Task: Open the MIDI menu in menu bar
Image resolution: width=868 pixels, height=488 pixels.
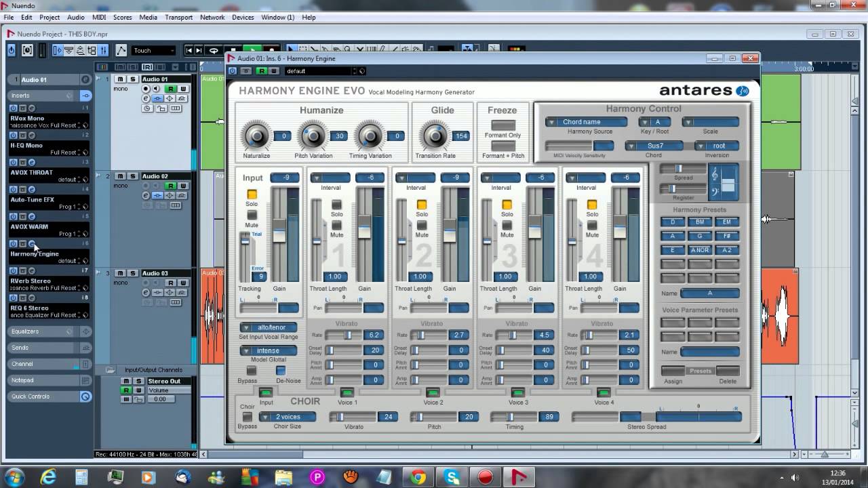Action: click(99, 17)
